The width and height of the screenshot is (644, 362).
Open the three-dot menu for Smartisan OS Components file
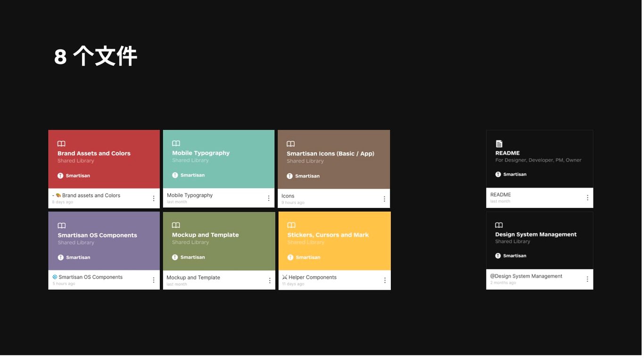(154, 280)
